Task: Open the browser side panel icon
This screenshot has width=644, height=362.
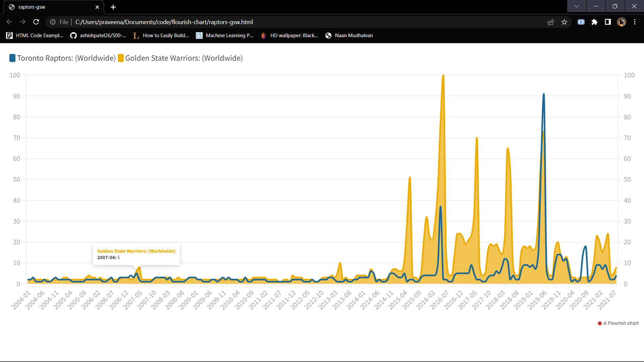Action: [x=608, y=22]
